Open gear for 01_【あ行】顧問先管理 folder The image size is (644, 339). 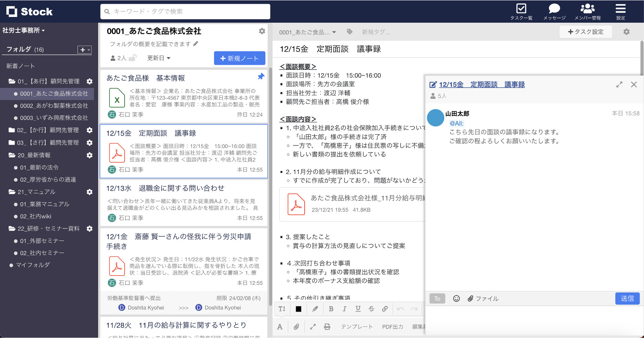pyautogui.click(x=89, y=81)
